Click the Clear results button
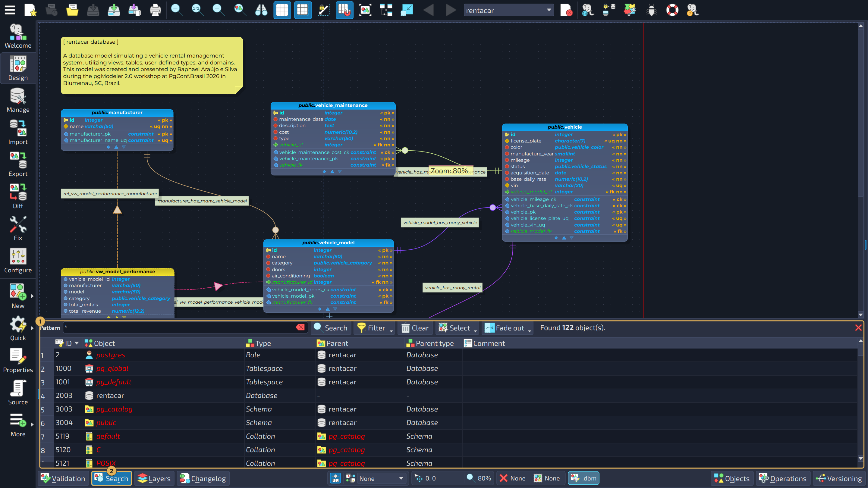868x488 pixels. coord(415,328)
